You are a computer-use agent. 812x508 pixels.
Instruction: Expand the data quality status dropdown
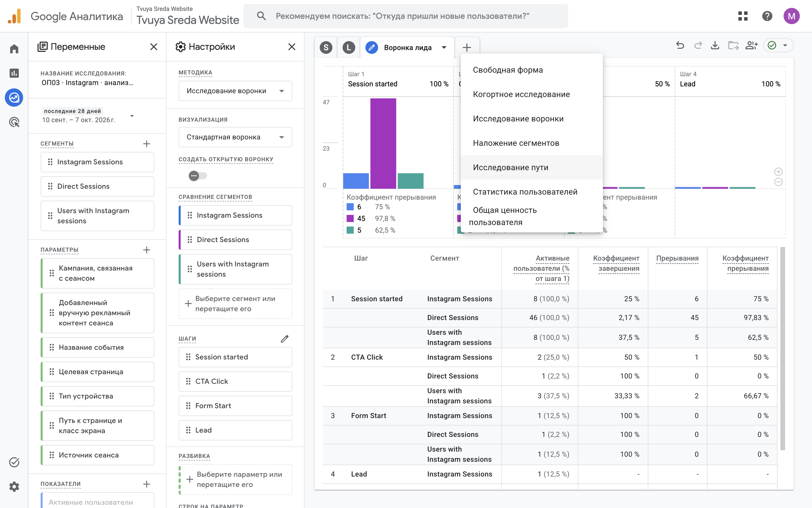coord(785,45)
